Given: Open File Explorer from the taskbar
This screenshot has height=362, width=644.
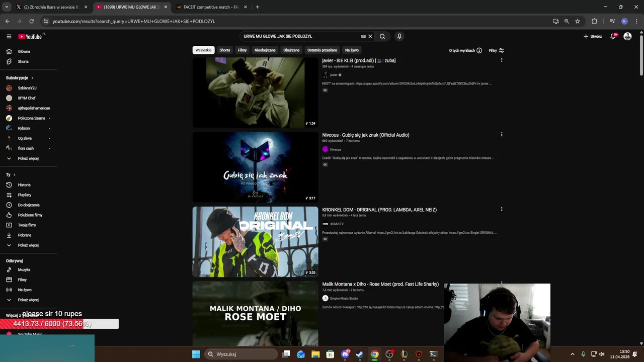Looking at the screenshot, I should click(x=315, y=354).
